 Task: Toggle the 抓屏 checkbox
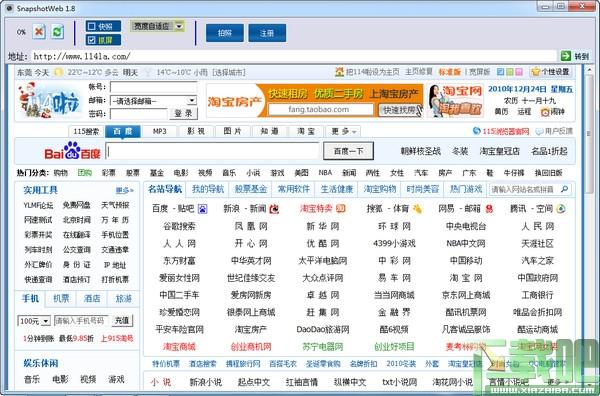point(91,40)
